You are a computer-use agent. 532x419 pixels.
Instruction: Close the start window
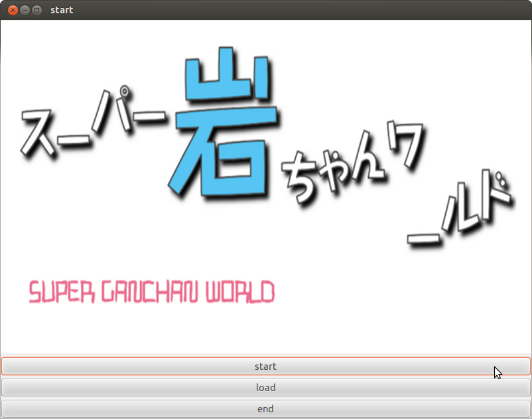13,10
